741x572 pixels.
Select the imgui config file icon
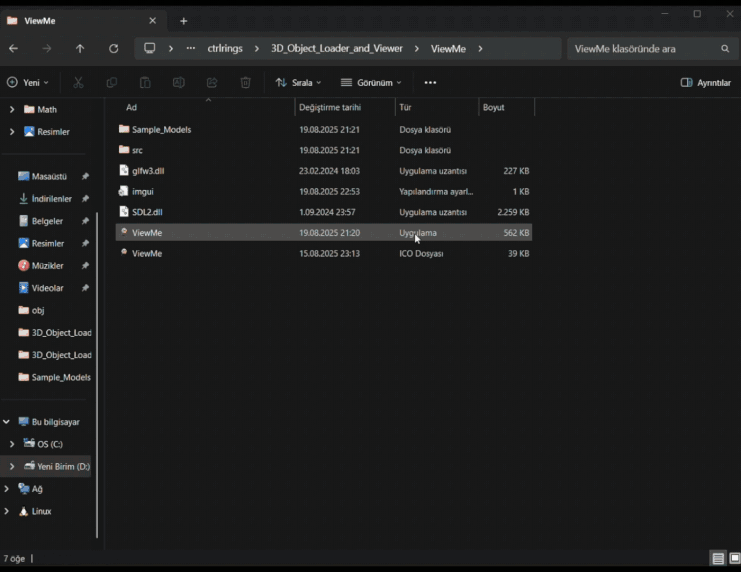coord(123,191)
